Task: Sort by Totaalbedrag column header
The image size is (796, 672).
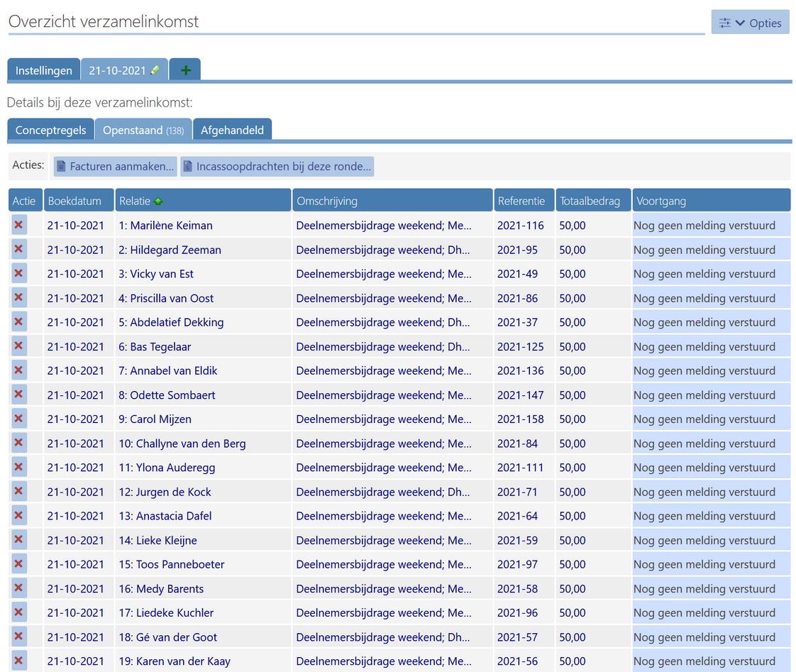Action: click(590, 201)
